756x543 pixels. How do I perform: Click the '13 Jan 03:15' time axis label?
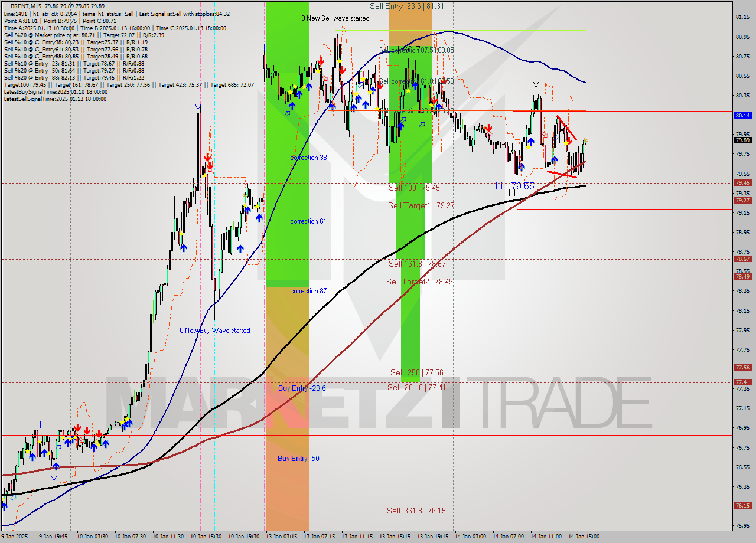tap(282, 537)
